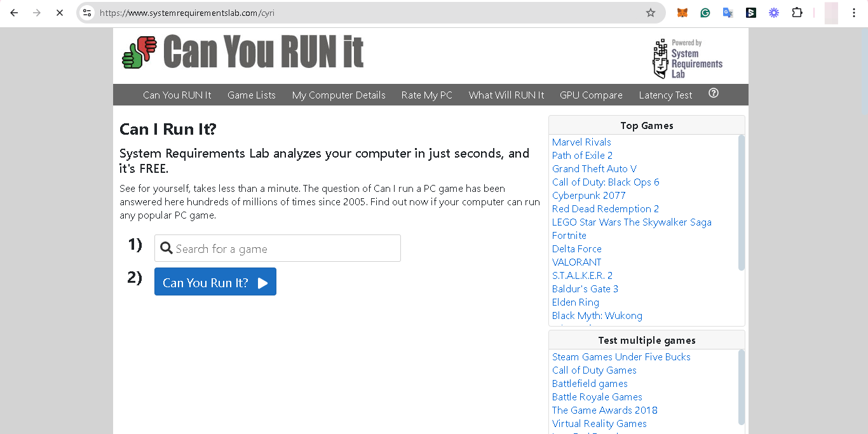Image resolution: width=868 pixels, height=434 pixels.
Task: Open the Google Translate extension icon
Action: (x=728, y=13)
